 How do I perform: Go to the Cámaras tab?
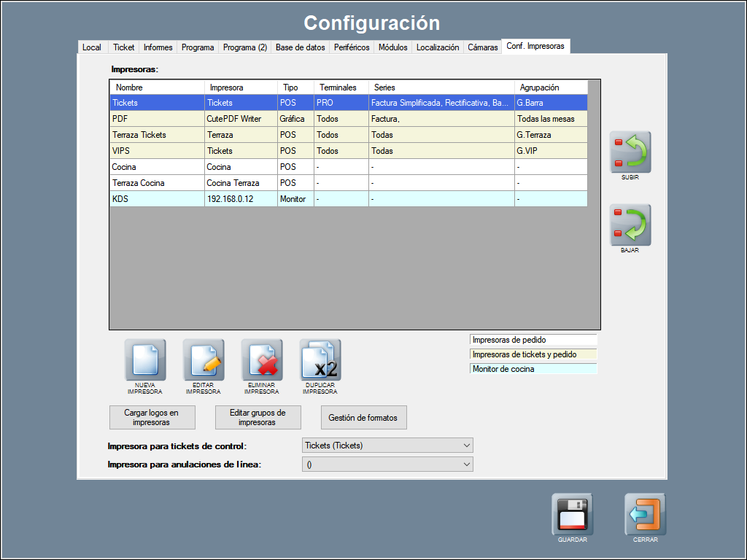(x=482, y=47)
